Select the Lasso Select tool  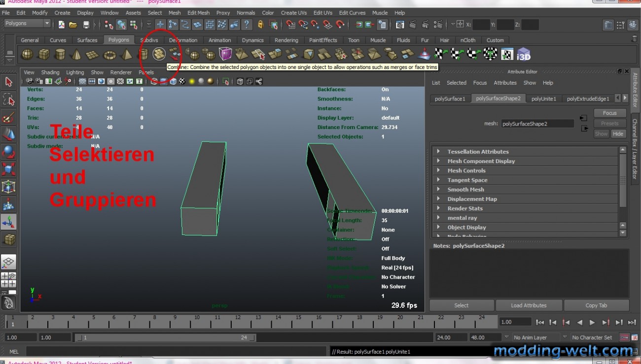pyautogui.click(x=8, y=99)
